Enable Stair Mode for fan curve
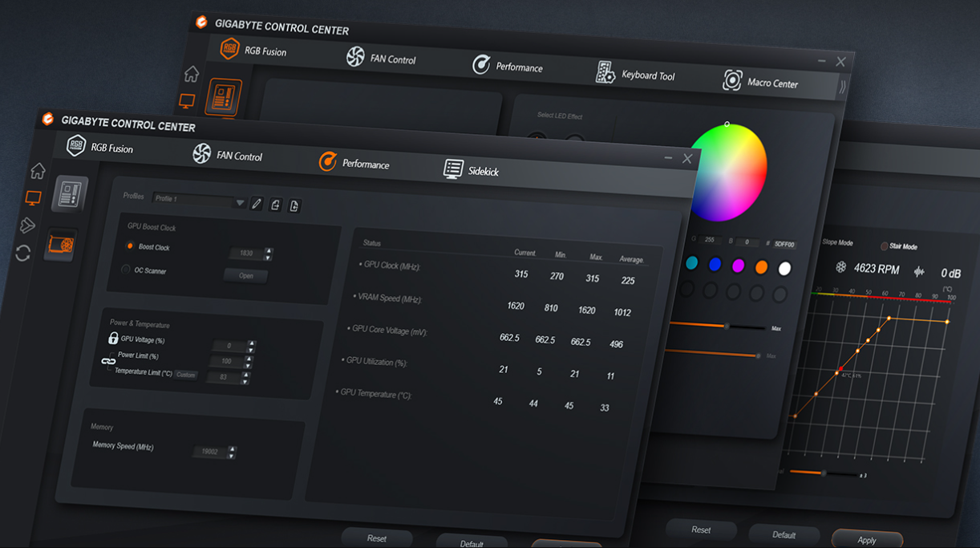Screen dimensions: 980x548 (885, 246)
